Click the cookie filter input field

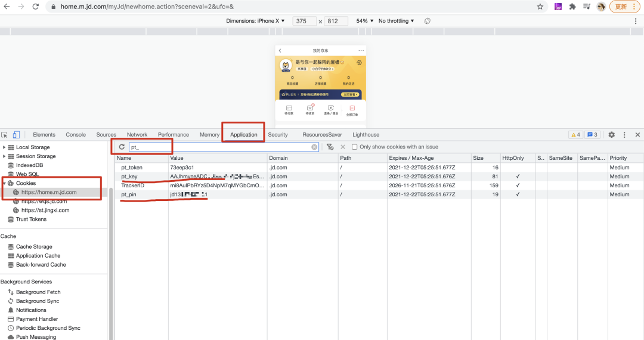pyautogui.click(x=221, y=147)
